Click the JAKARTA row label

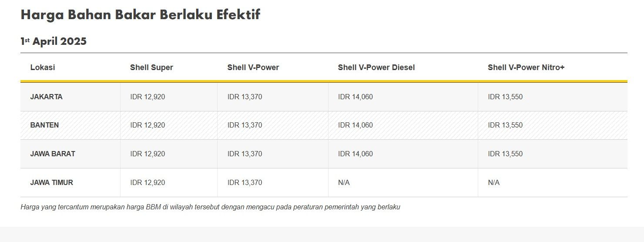[x=47, y=97]
